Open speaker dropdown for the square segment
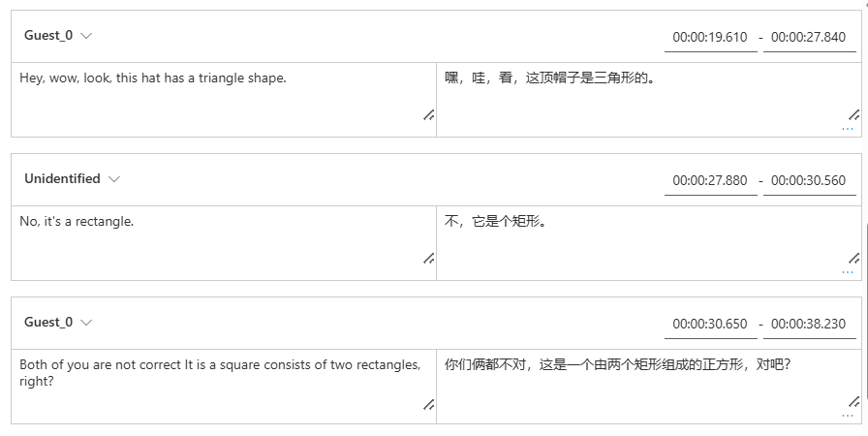 point(86,323)
